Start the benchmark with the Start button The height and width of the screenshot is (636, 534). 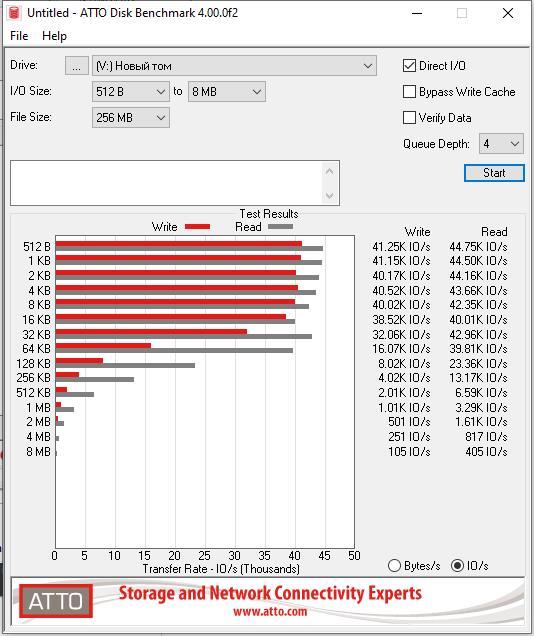(494, 173)
